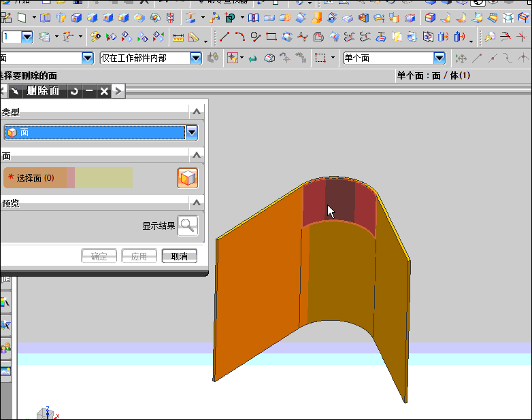This screenshot has width=532, height=420.
Task: Click the Unite boolean icon
Action: (230, 18)
